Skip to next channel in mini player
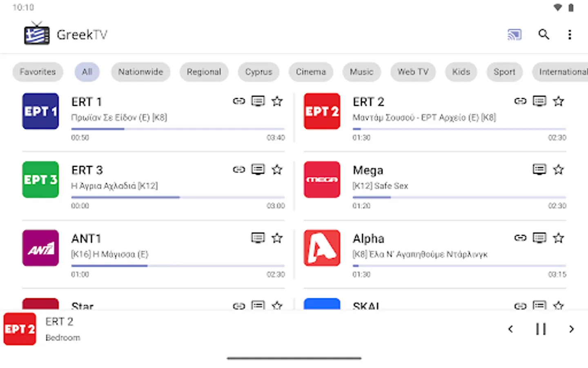This screenshot has width=588, height=368. click(x=571, y=329)
